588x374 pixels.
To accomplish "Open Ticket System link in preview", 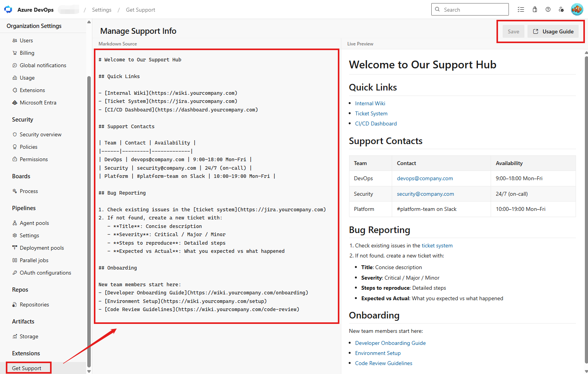I will click(x=371, y=113).
